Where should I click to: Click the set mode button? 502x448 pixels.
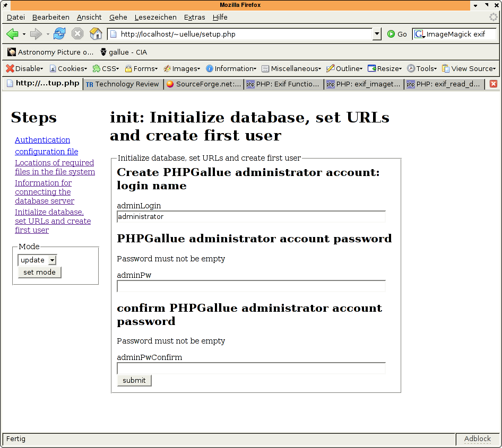(39, 272)
